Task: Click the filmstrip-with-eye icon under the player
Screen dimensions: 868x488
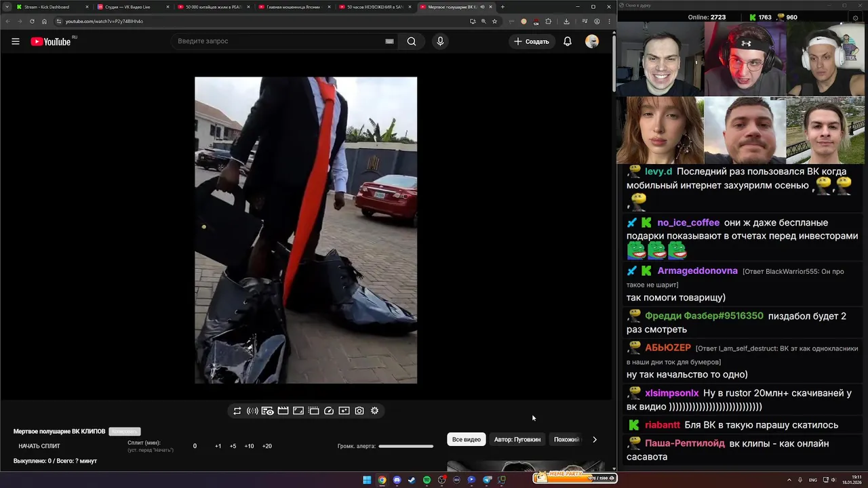Action: [268, 411]
